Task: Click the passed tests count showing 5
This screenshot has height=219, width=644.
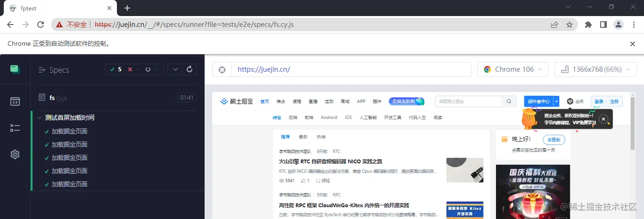Action: [x=116, y=69]
